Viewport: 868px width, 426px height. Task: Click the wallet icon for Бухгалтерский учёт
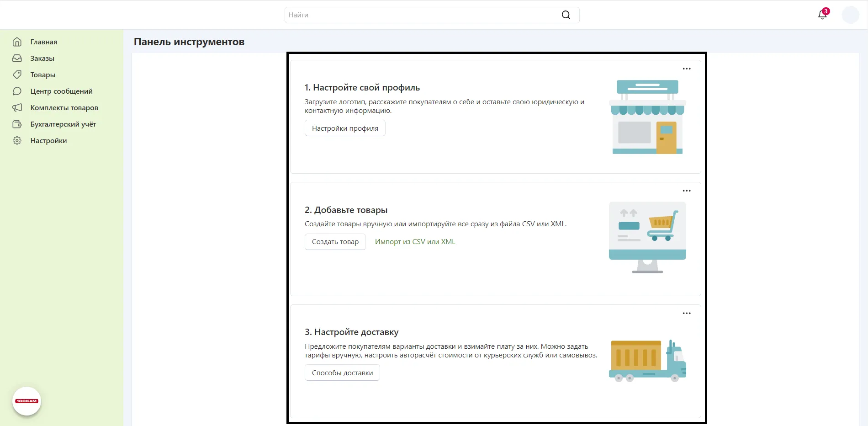(x=17, y=124)
